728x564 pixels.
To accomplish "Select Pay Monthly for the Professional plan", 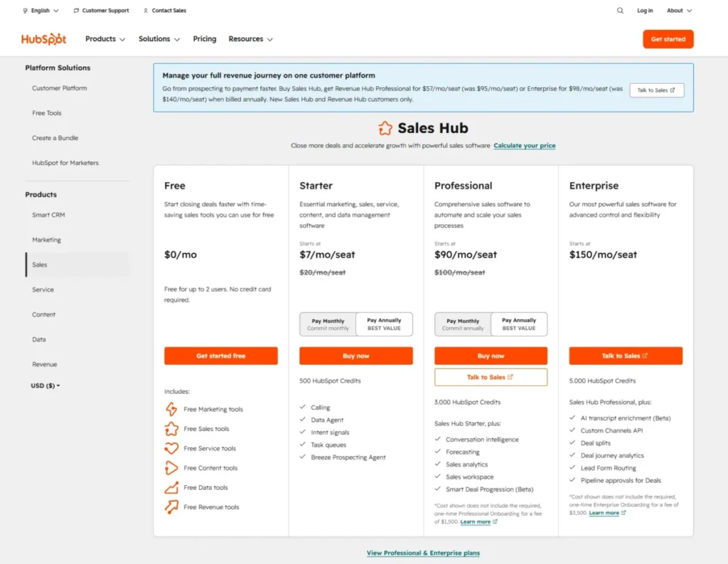I will tap(463, 324).
